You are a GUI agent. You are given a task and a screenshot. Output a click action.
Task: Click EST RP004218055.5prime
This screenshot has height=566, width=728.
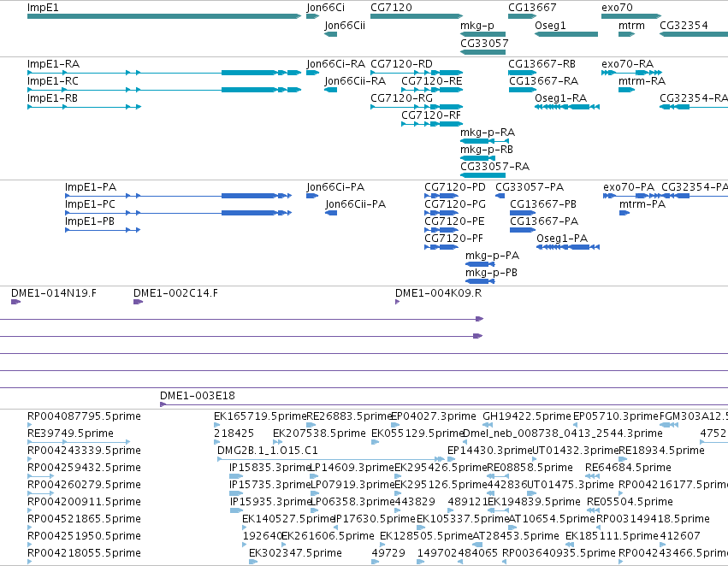[x=30, y=562]
